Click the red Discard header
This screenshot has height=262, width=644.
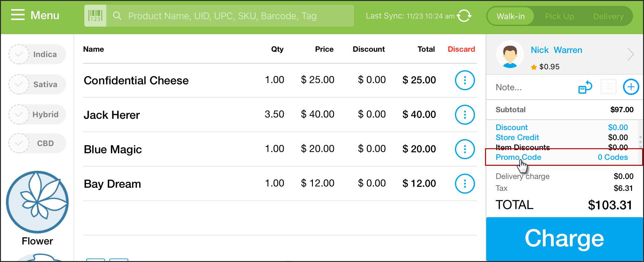point(461,49)
